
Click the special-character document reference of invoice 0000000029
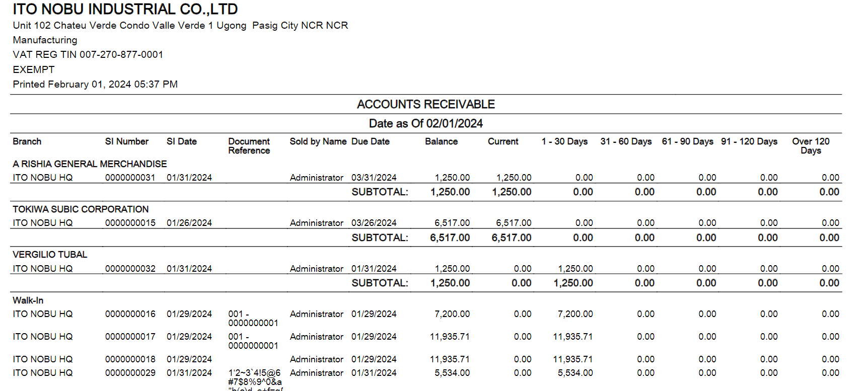pyautogui.click(x=256, y=379)
